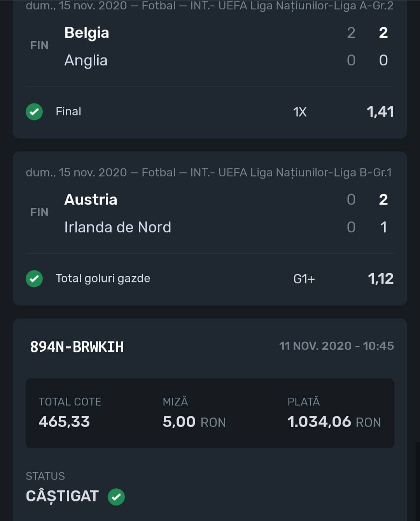The width and height of the screenshot is (420, 521).
Task: Click the Liga B-Gr.1 match header
Action: (208, 172)
